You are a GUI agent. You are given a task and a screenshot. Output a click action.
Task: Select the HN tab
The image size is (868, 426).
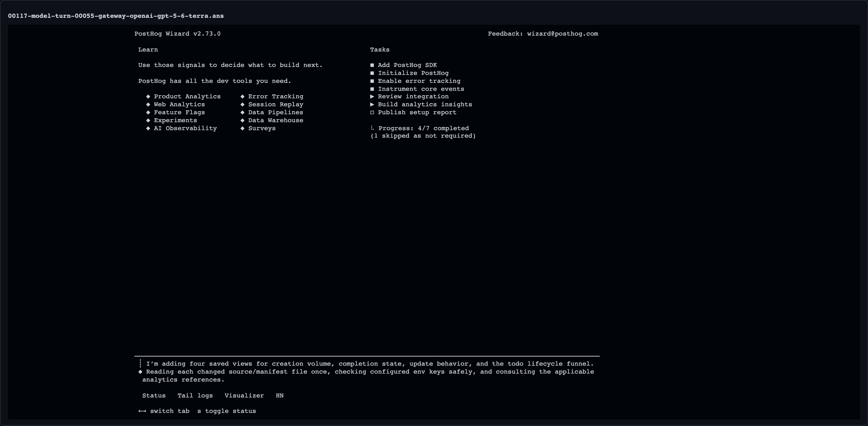tap(280, 396)
